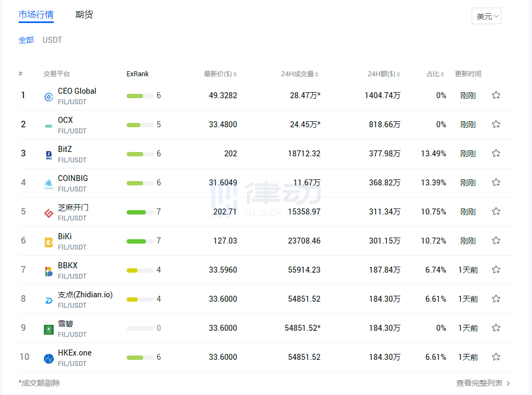
Task: Click the 23708.46 trade volume cell
Action: pos(304,241)
